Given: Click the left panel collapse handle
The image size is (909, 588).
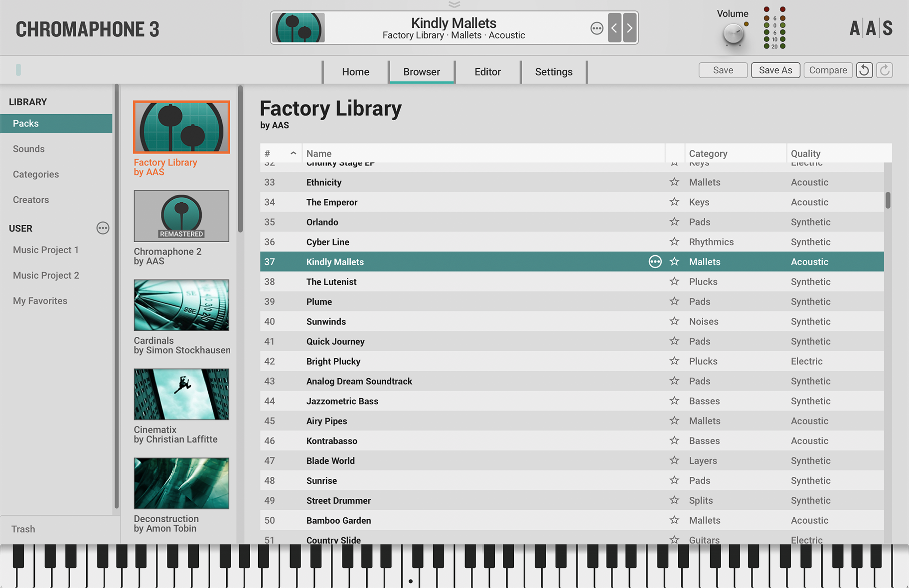Looking at the screenshot, I should [x=18, y=70].
